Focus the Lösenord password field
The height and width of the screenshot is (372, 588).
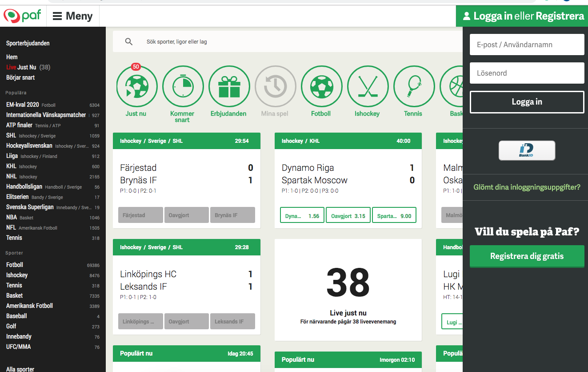(x=527, y=73)
